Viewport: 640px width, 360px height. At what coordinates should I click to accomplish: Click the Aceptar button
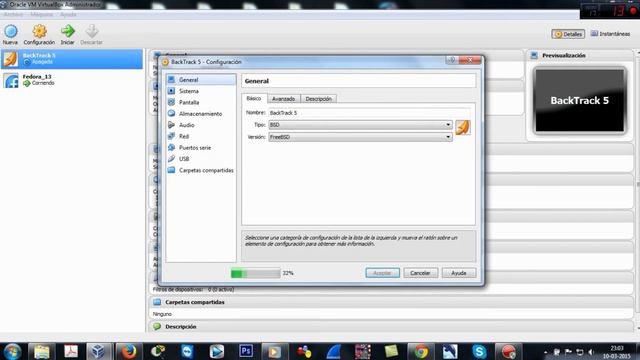click(x=382, y=273)
